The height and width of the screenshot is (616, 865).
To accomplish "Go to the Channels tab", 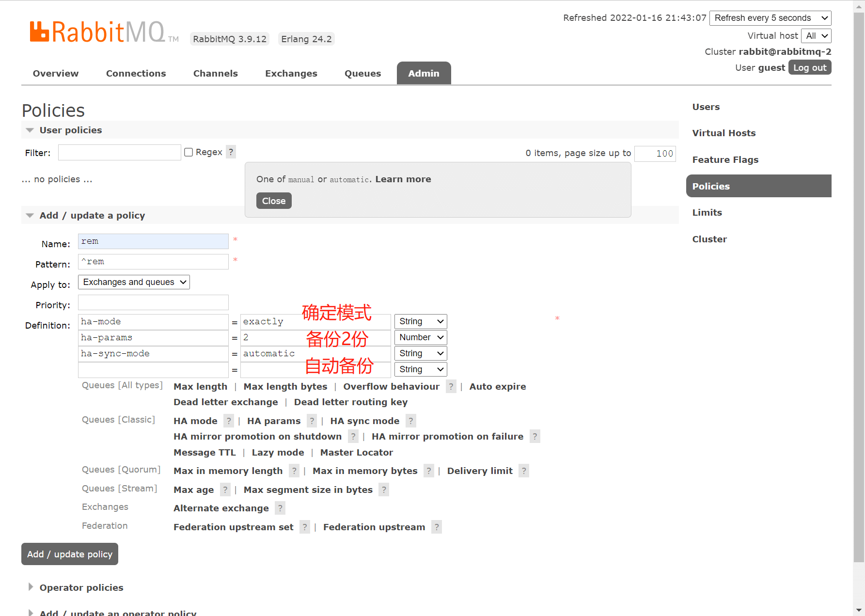I will (x=216, y=73).
